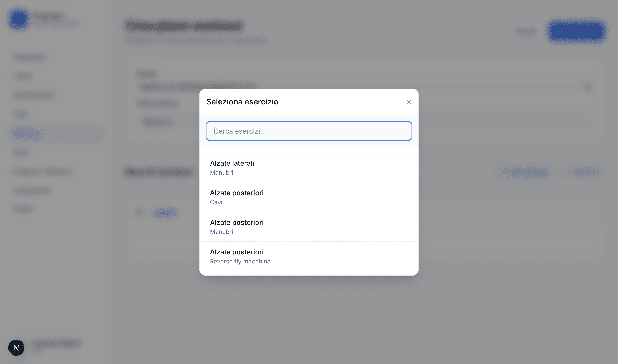
Task: Click the Cavi equipment subtitle
Action: click(x=216, y=202)
